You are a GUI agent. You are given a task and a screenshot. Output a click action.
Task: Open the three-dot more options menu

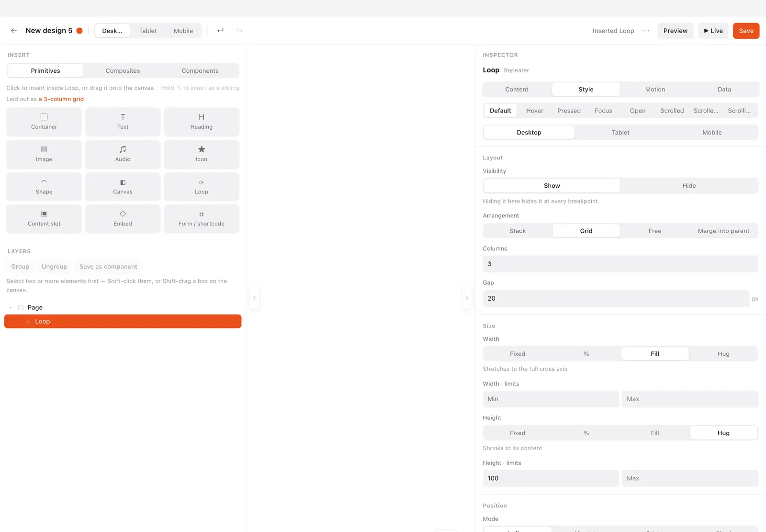point(646,31)
